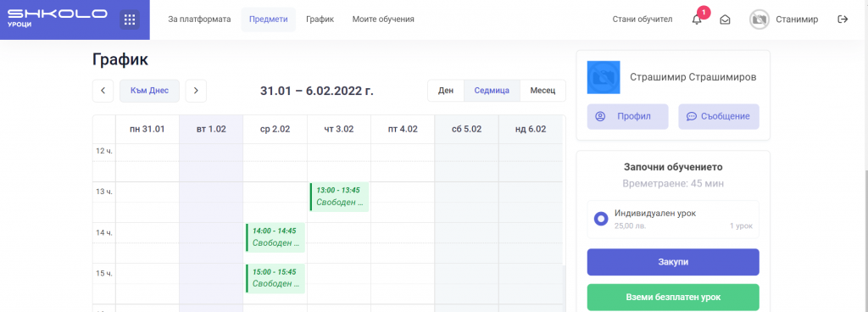868x312 pixels.
Task: Open the messages envelope icon
Action: click(x=725, y=19)
